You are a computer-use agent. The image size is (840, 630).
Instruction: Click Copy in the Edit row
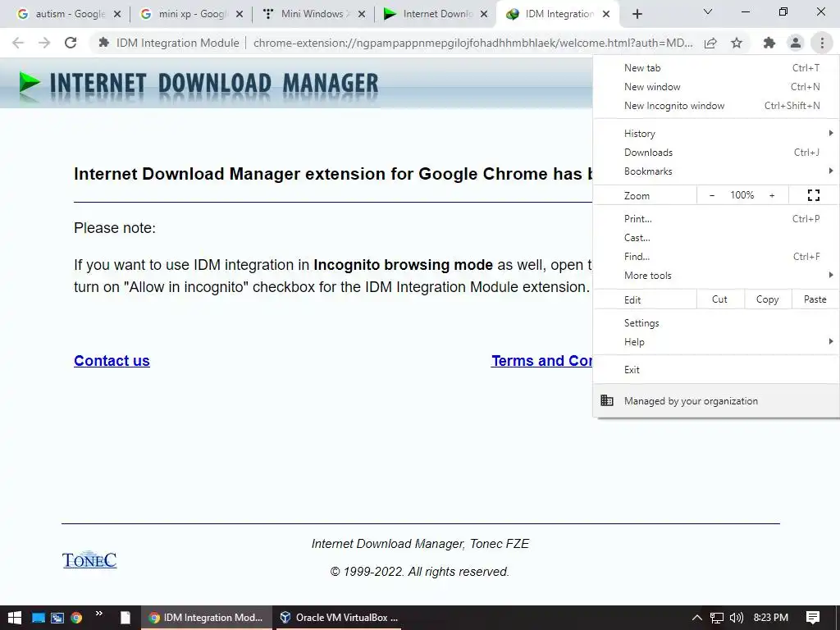coord(768,299)
